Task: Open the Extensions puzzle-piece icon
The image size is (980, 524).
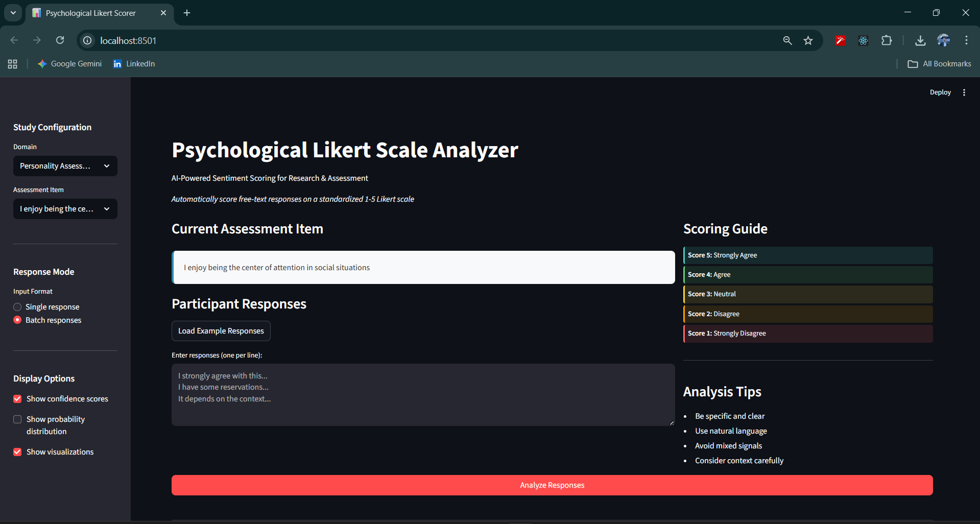Action: (887, 40)
